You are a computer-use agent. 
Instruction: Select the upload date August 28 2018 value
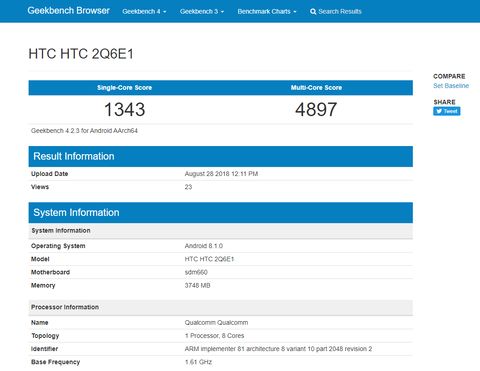coord(221,174)
